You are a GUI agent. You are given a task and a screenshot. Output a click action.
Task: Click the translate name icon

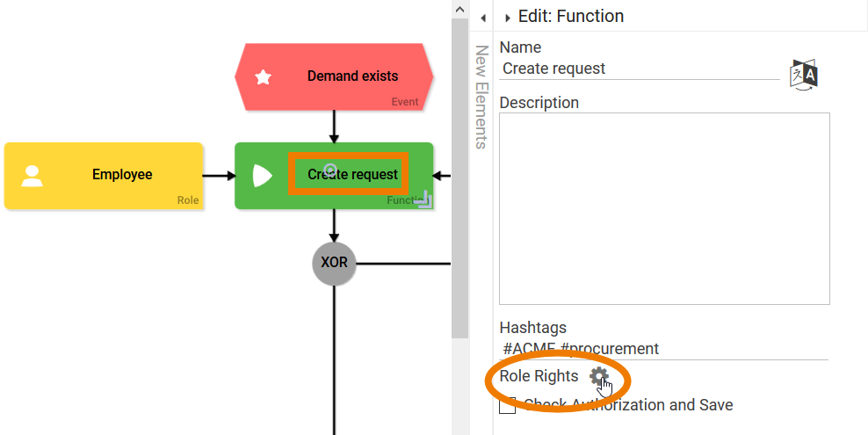[x=804, y=75]
